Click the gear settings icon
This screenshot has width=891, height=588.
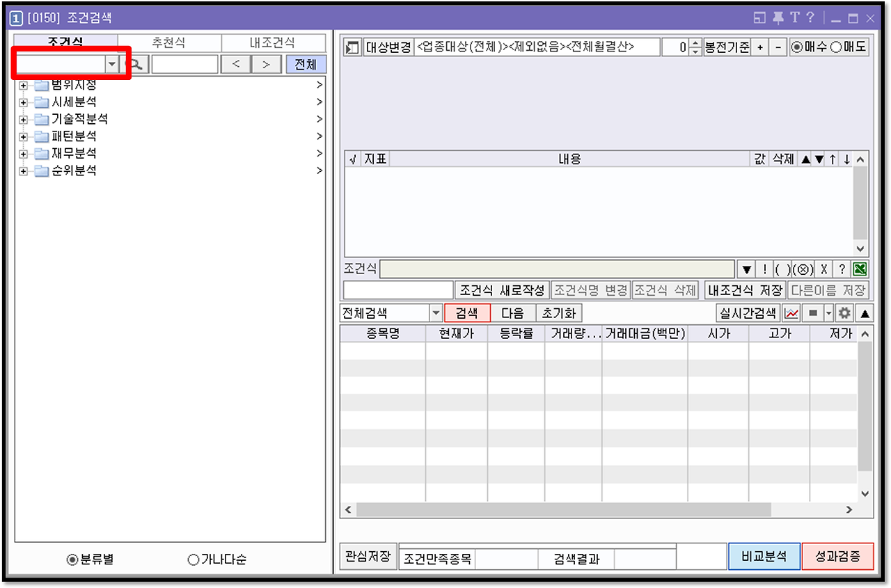coord(844,313)
